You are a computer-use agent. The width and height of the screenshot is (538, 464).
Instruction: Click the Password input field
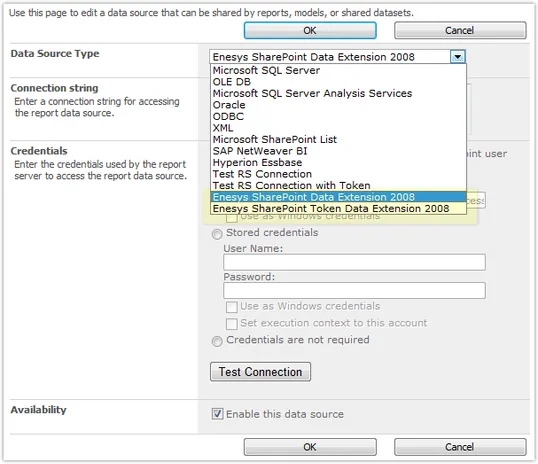[354, 290]
